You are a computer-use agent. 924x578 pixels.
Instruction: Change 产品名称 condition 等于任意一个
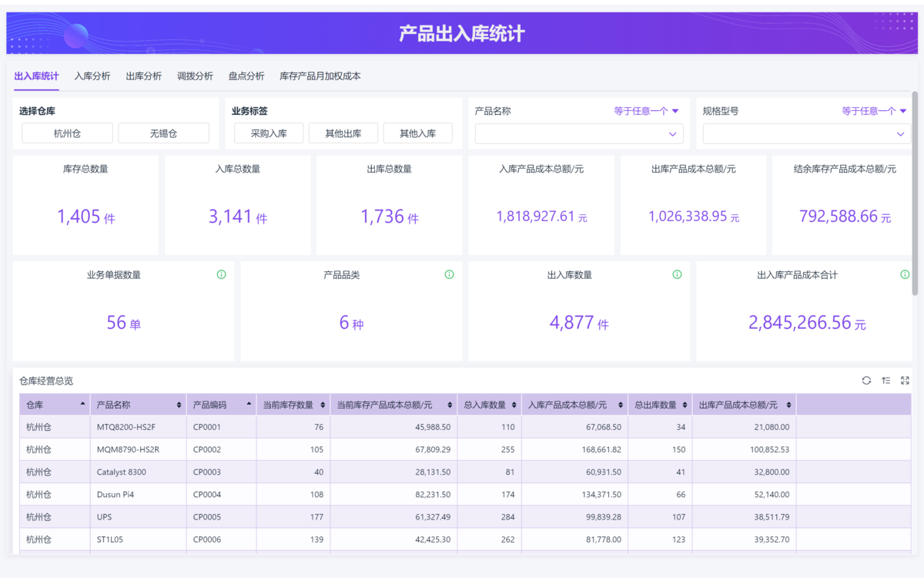(646, 111)
